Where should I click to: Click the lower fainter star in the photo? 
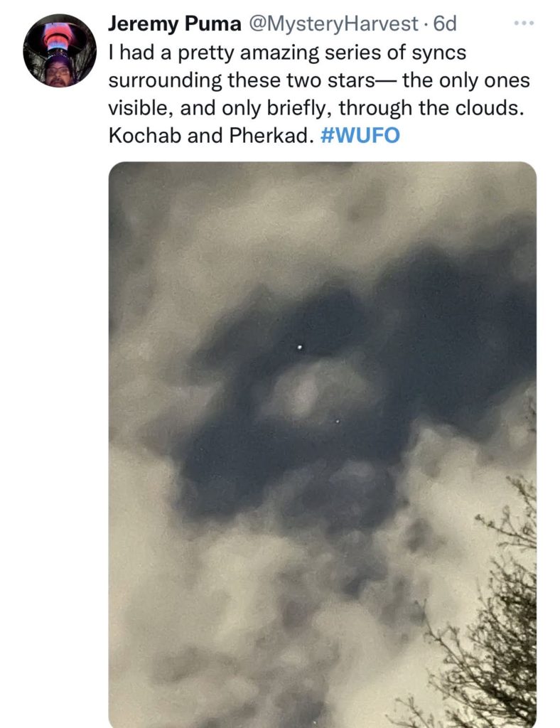(338, 422)
